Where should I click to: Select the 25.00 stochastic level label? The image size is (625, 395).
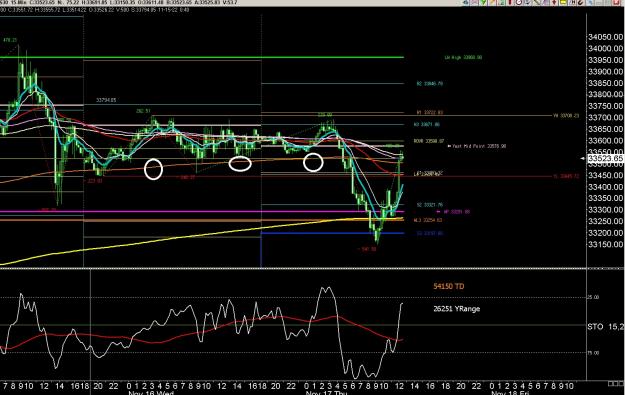(593, 297)
